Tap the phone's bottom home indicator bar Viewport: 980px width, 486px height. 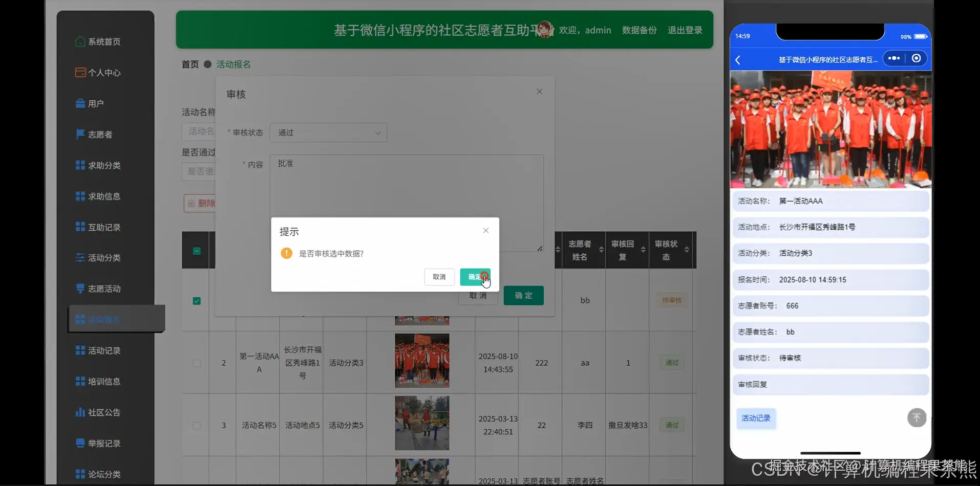(x=829, y=453)
